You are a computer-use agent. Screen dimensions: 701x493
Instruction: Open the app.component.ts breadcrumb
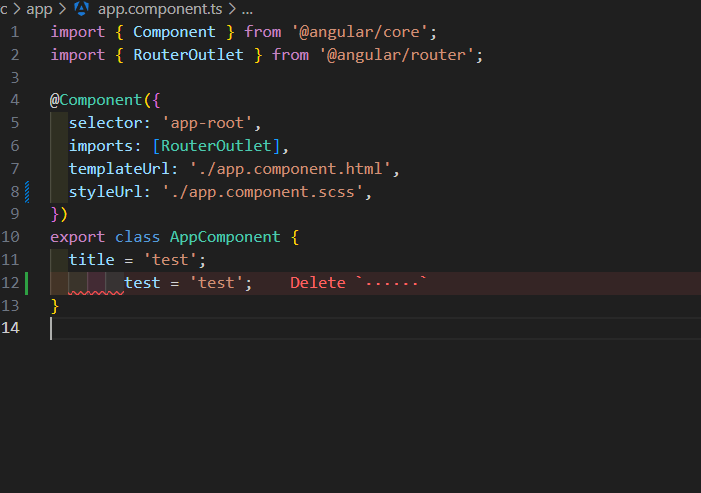(160, 9)
